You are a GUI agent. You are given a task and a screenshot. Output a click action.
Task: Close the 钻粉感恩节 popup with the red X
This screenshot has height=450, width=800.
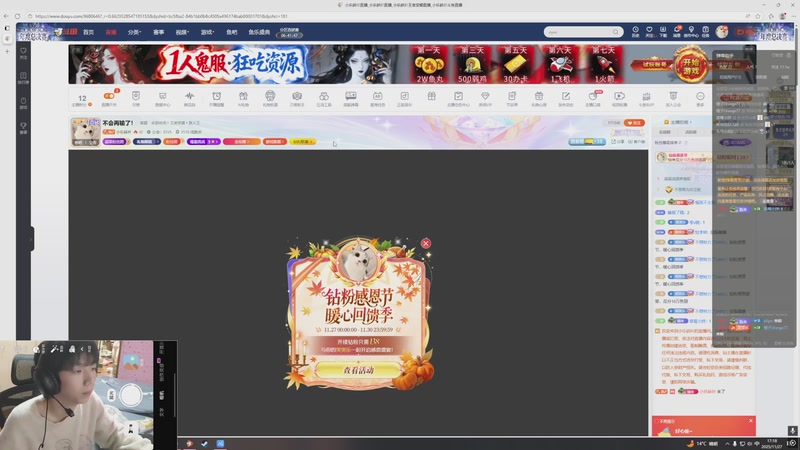426,243
